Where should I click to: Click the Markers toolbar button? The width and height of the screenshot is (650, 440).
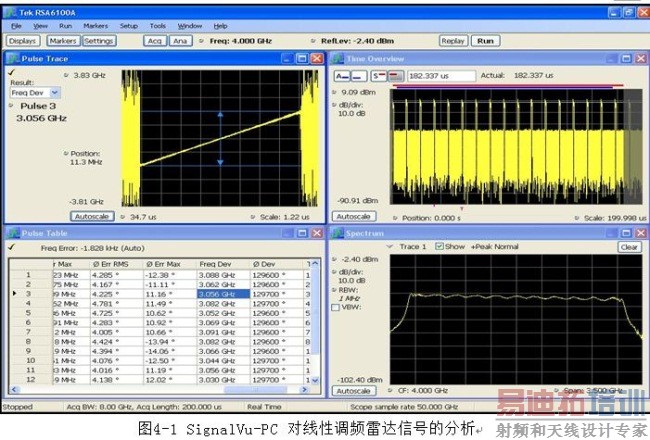point(63,41)
